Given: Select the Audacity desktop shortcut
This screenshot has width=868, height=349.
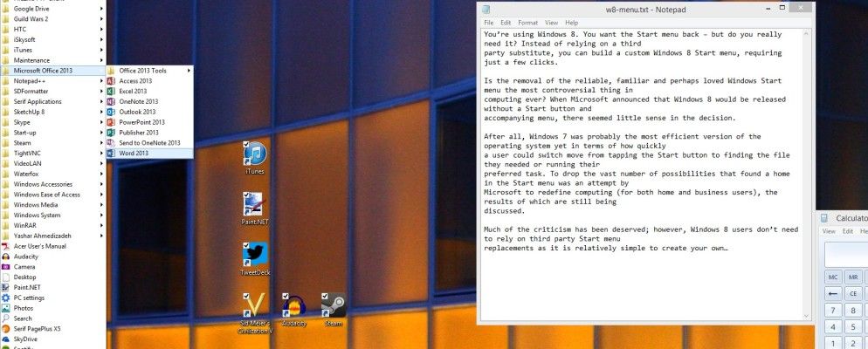Looking at the screenshot, I should coord(294,310).
